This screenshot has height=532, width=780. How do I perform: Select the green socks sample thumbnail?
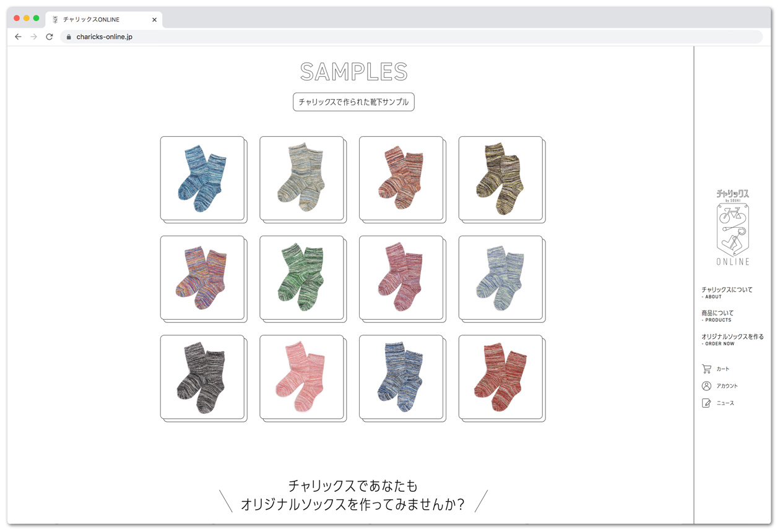coord(302,278)
